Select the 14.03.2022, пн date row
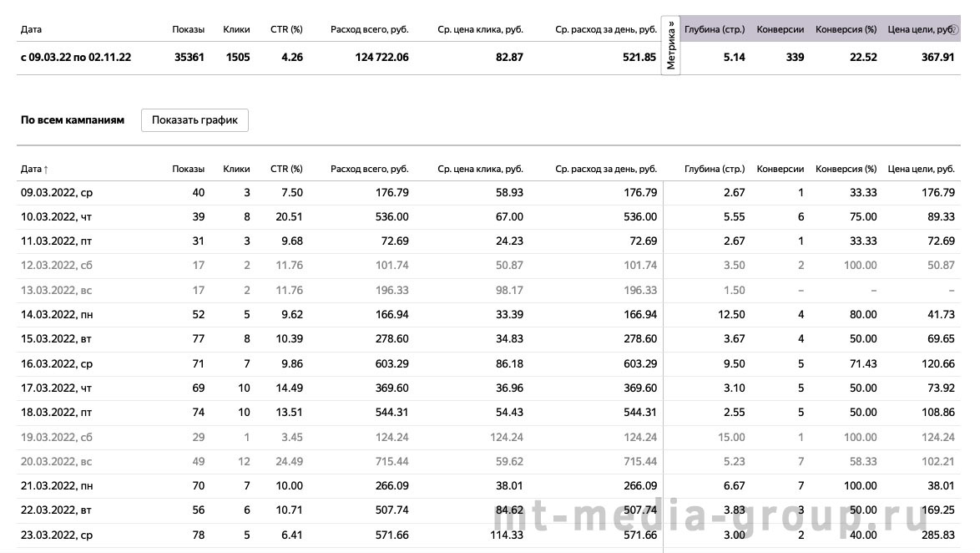Screen dimensions: 980x553 [x=488, y=315]
